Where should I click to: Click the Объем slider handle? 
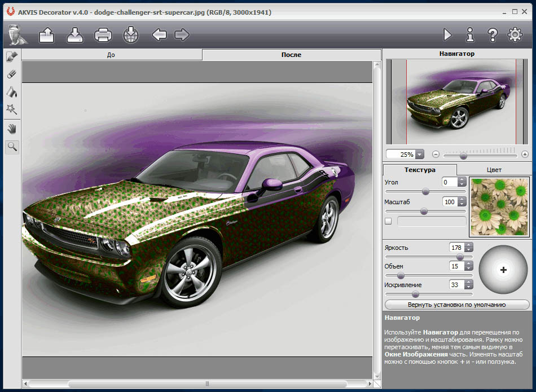401,275
